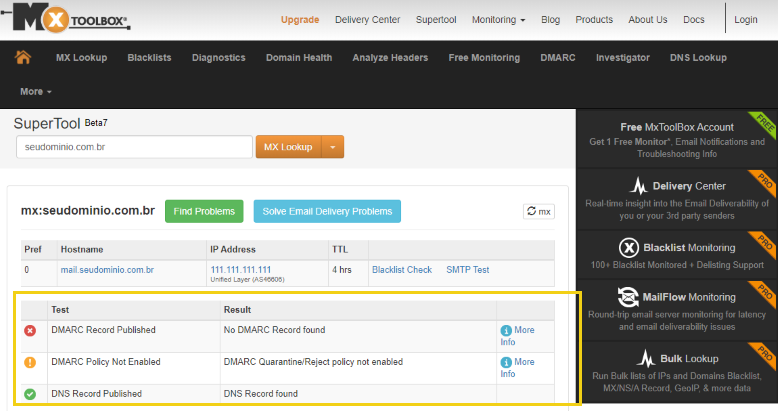Click 'DMARC Quarantine/Reject policy not enabled' text

(x=313, y=362)
